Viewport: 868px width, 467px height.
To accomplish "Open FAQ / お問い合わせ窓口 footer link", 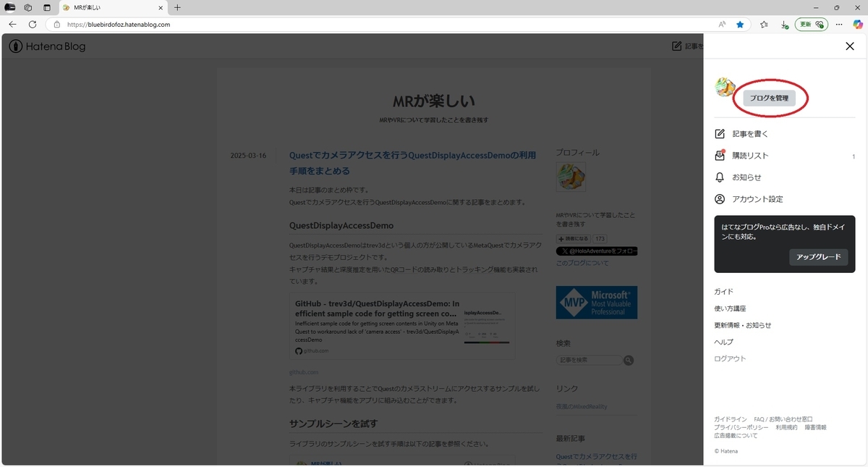I will (783, 419).
